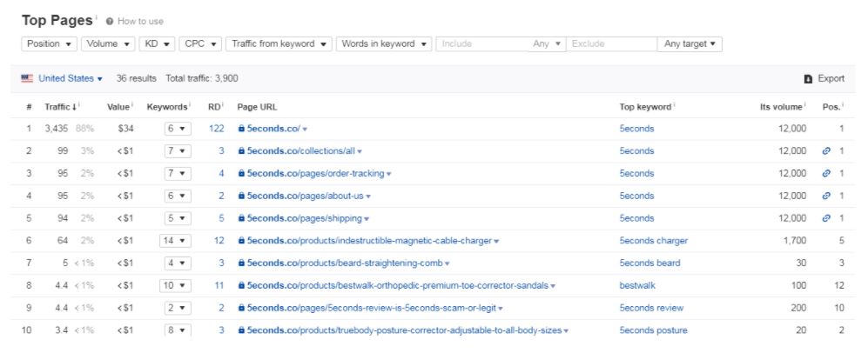Click lock icon beside 5econds.co/ homepage URL
Screen dimensions: 868x353
coord(242,129)
